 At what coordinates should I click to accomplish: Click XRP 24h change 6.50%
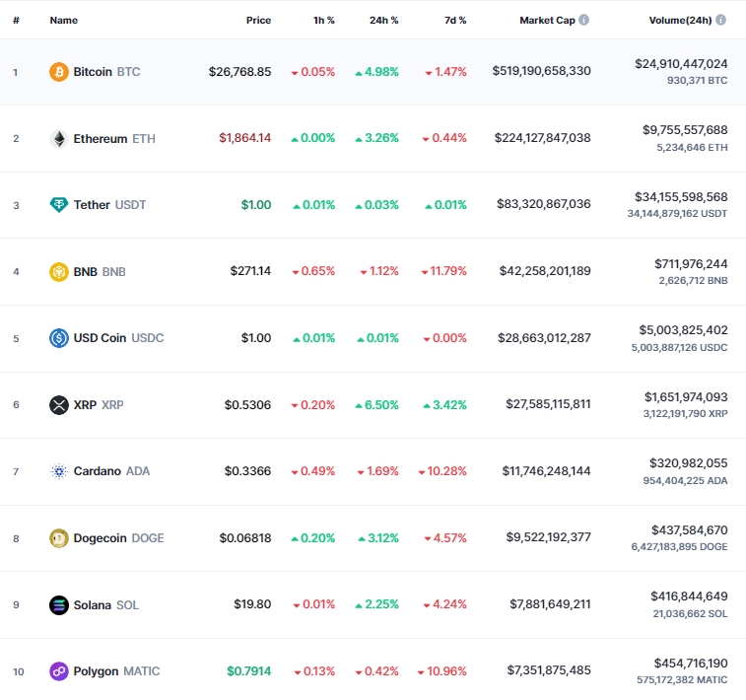[x=376, y=405]
